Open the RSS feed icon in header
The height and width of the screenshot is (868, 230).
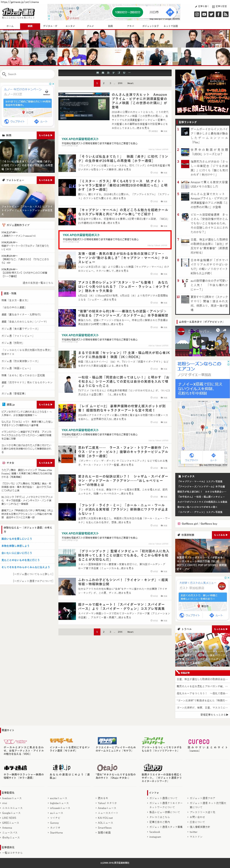click(226, 14)
